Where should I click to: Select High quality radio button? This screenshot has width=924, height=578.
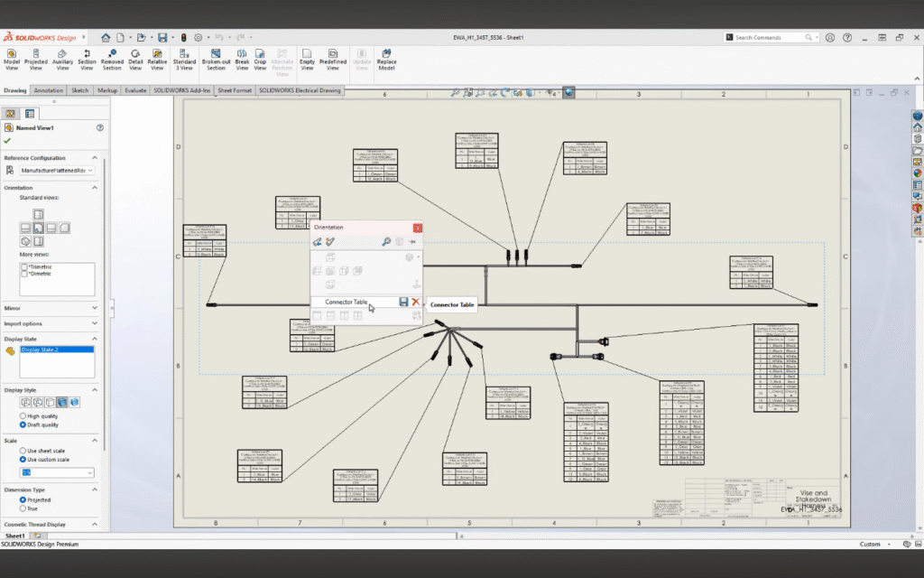click(x=23, y=415)
